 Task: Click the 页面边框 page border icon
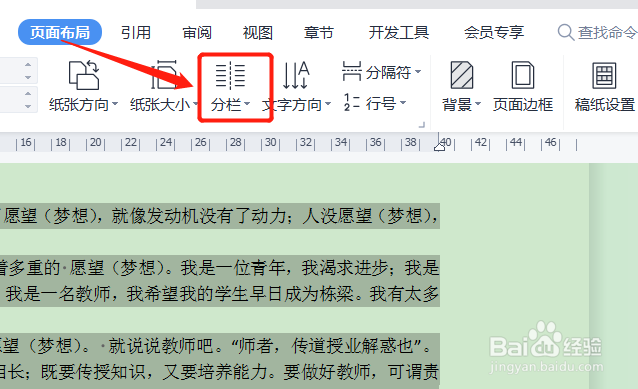pyautogui.click(x=523, y=75)
